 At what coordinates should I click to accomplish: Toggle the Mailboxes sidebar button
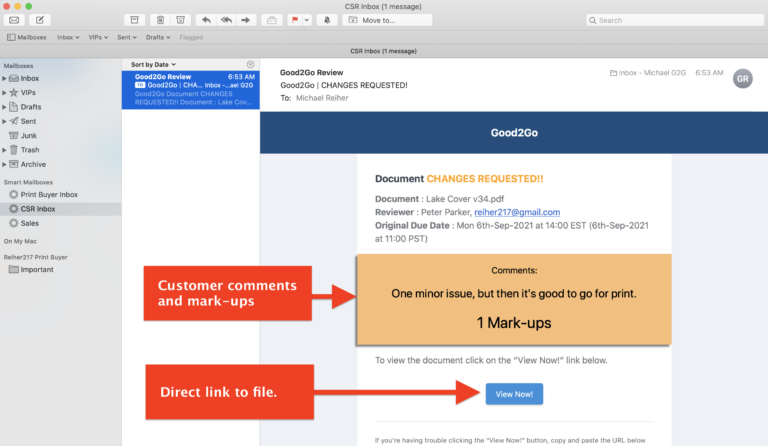pyautogui.click(x=26, y=37)
